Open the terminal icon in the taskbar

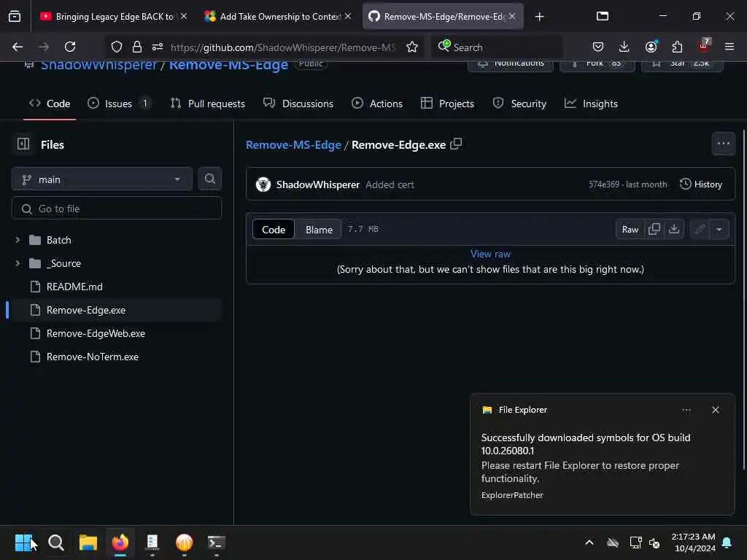[x=216, y=542]
